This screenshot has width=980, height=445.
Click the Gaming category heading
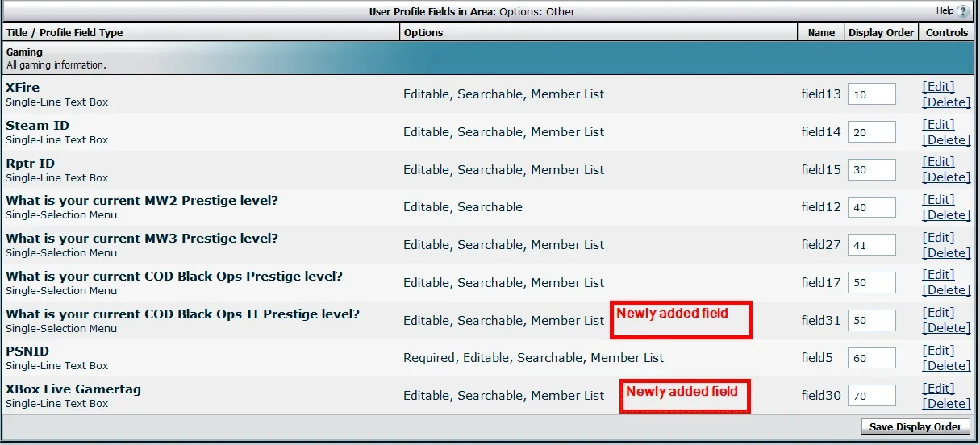(24, 52)
